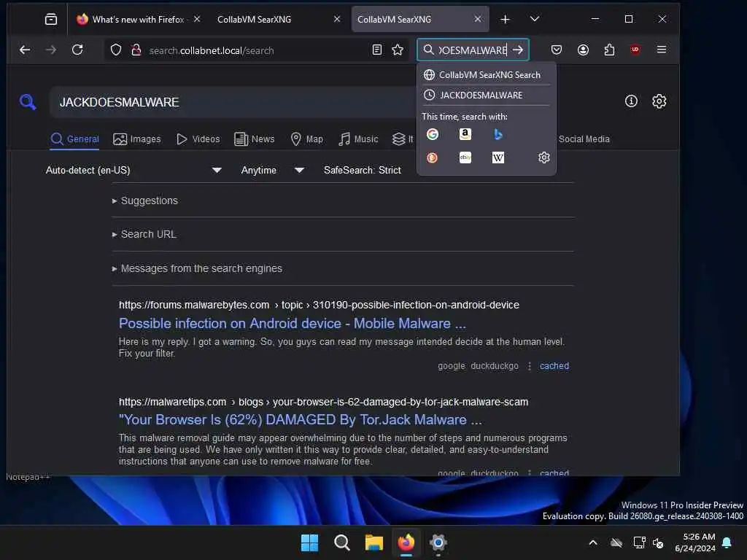Open the notification bell in taskbar

coord(727,542)
